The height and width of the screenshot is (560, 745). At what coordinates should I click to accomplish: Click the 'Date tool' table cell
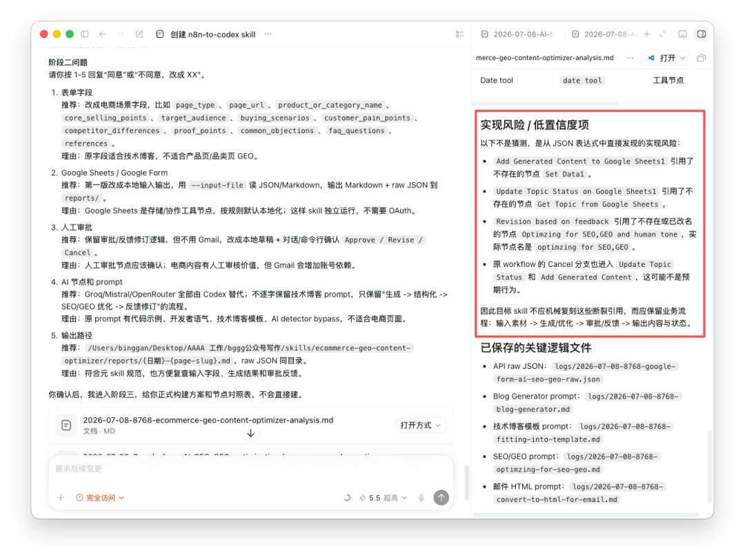click(x=497, y=80)
